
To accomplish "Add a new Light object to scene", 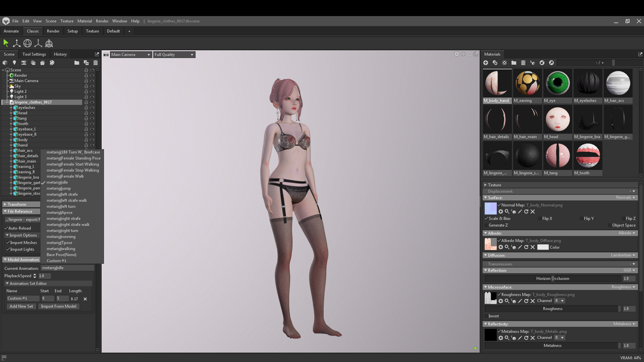I will tap(14, 63).
